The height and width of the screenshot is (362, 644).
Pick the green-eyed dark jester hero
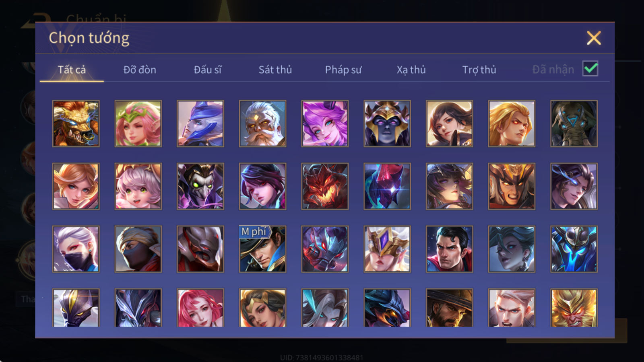200,186
